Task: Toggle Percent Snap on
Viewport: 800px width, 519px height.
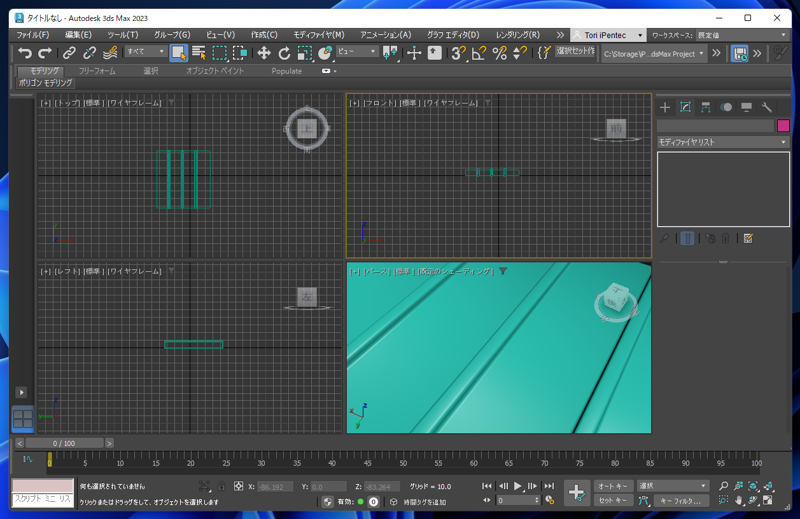Action: pos(499,53)
